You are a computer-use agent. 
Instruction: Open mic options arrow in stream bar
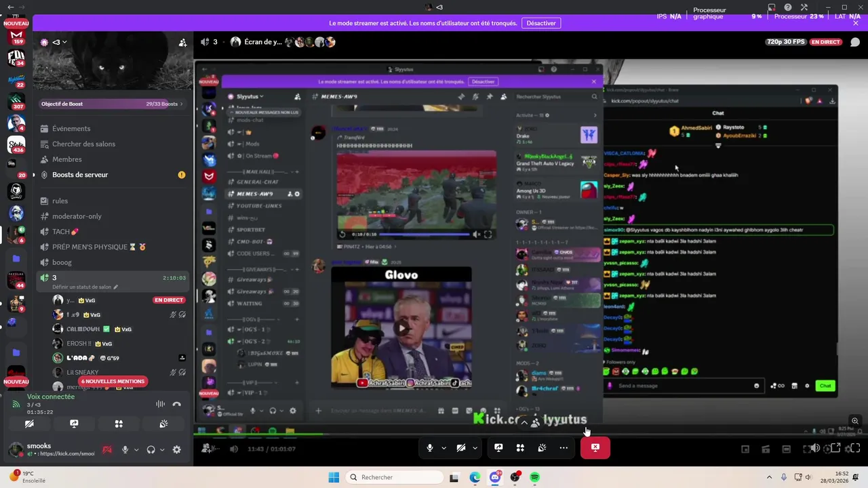coord(443,448)
